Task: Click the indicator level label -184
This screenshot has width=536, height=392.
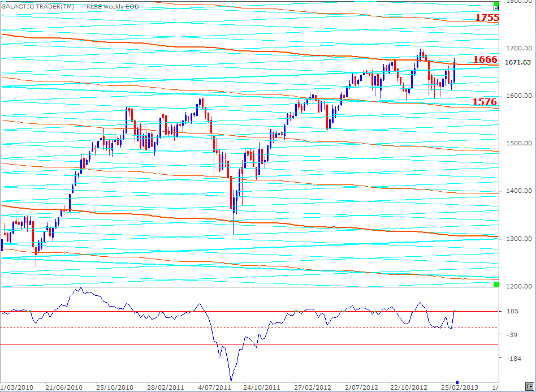Action: pos(514,359)
